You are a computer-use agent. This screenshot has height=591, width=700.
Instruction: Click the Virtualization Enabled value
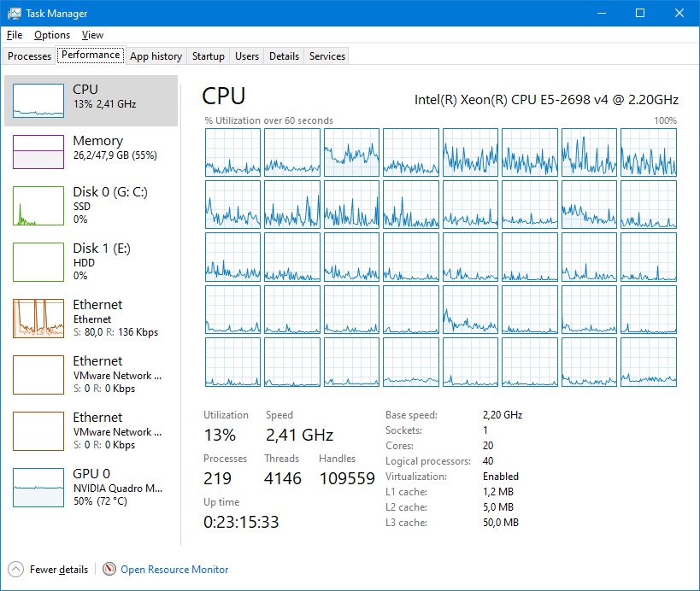[x=501, y=477]
